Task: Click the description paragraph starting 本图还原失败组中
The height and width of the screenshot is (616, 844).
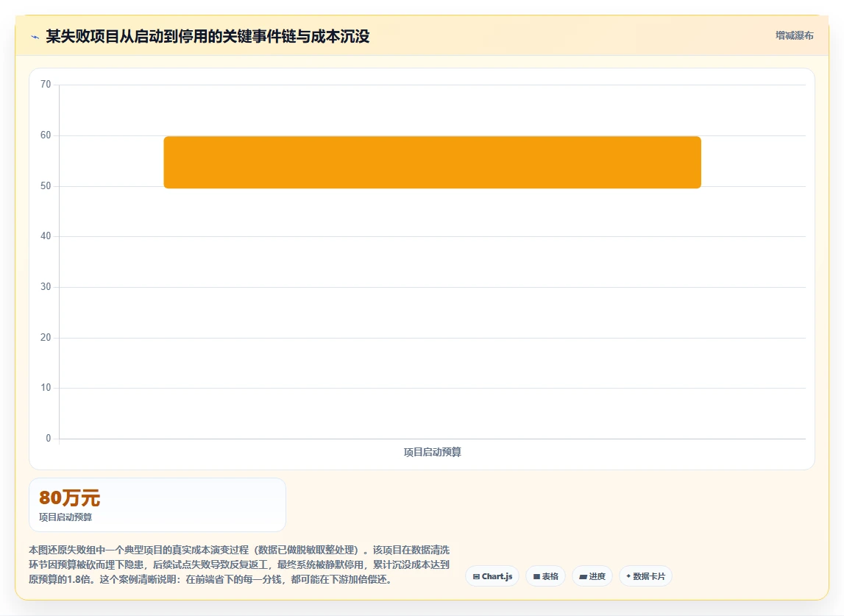Action: [x=239, y=564]
